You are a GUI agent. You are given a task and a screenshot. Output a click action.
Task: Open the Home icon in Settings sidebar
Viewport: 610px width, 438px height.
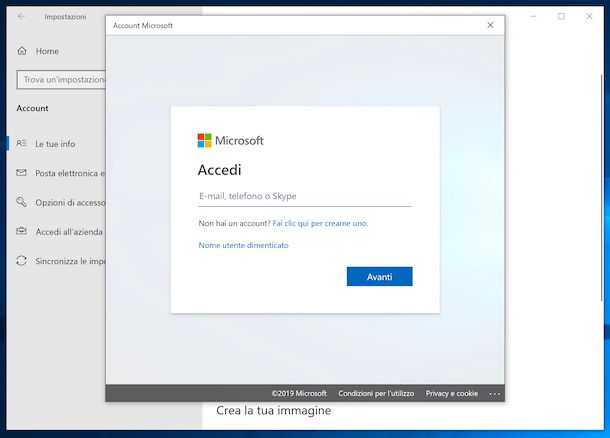[22, 51]
